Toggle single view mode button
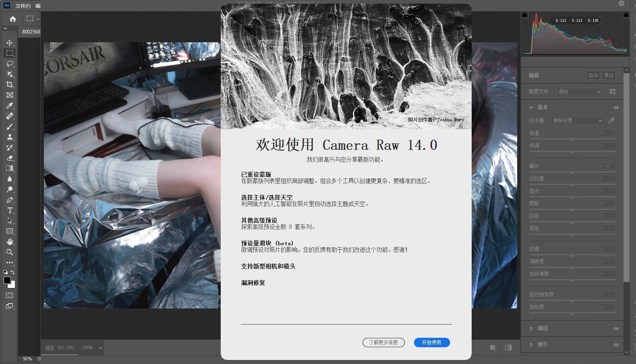 (493, 347)
